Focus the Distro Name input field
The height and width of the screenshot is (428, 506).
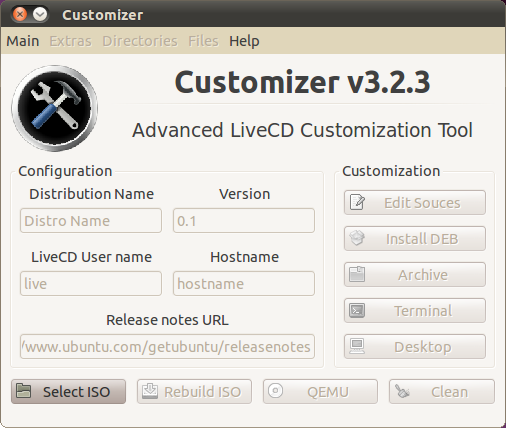(91, 221)
